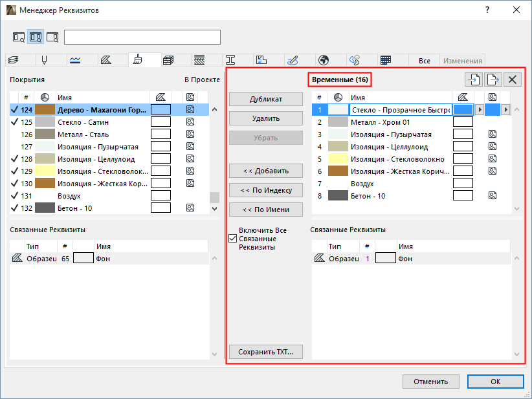The width and height of the screenshot is (532, 399).
Task: Open the Markup Styles tab
Action: coord(293,60)
